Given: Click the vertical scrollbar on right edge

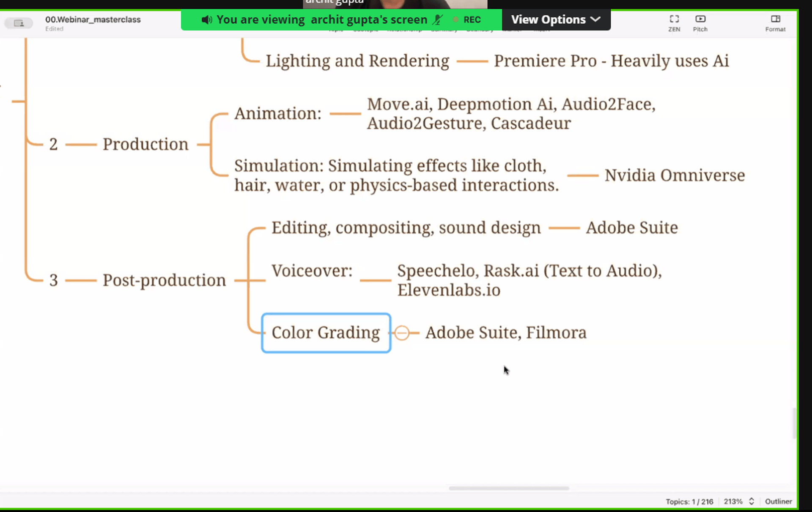Looking at the screenshot, I should 794,423.
